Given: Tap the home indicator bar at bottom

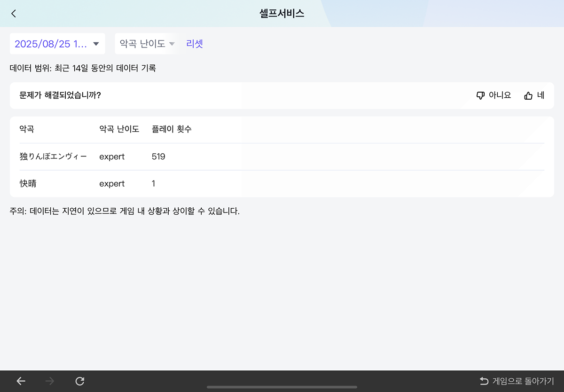Looking at the screenshot, I should (x=282, y=387).
